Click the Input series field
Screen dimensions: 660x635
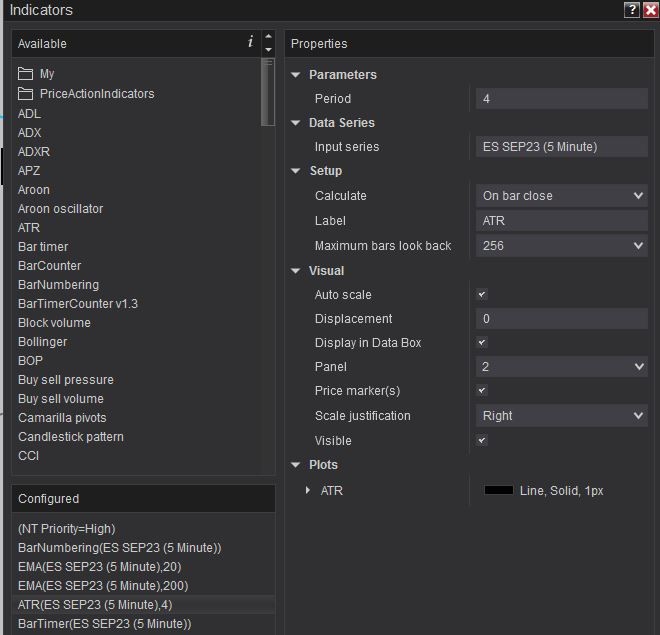[x=562, y=146]
